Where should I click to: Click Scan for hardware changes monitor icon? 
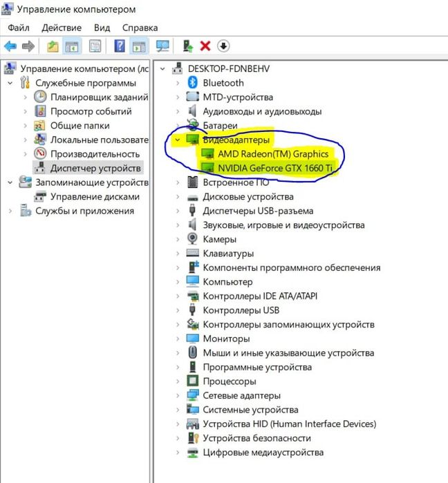tap(162, 46)
